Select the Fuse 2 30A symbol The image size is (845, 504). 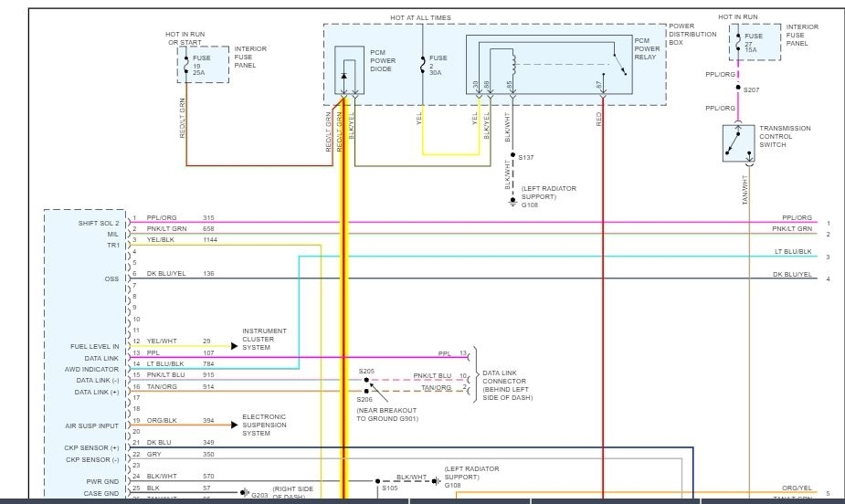(x=422, y=65)
